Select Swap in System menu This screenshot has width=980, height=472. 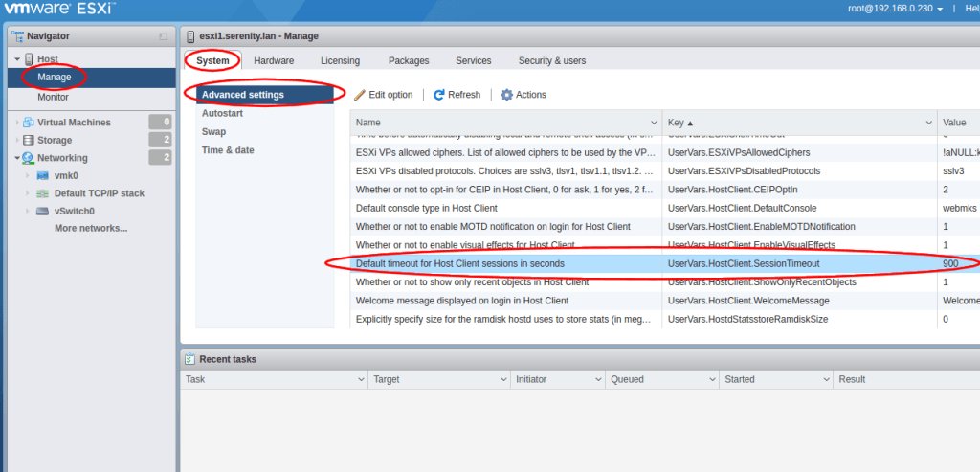click(264, 132)
